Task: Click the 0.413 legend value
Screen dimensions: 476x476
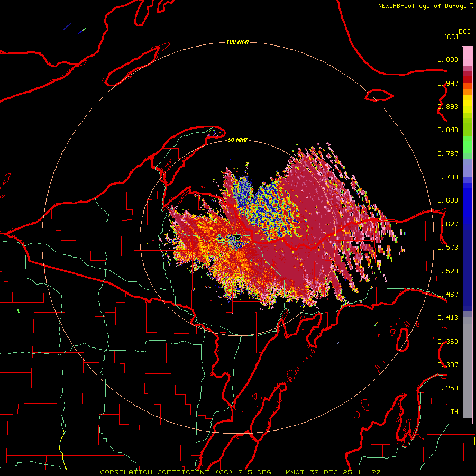Action: pos(448,318)
